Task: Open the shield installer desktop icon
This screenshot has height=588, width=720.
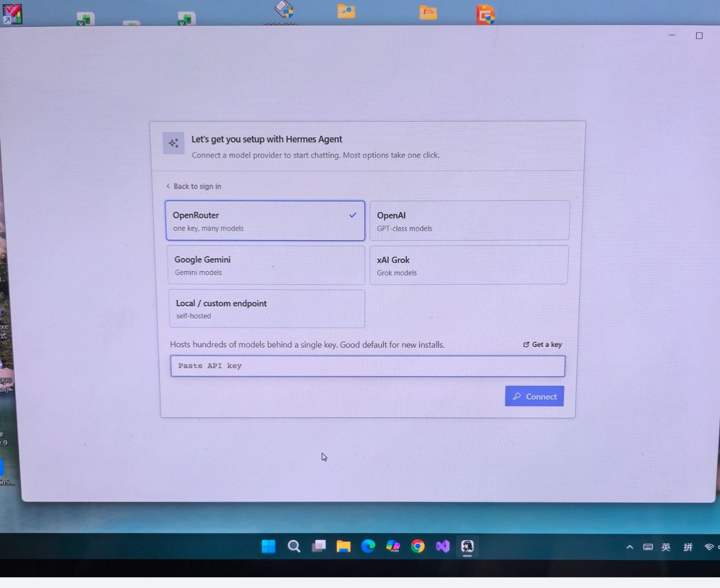Action: 283,10
